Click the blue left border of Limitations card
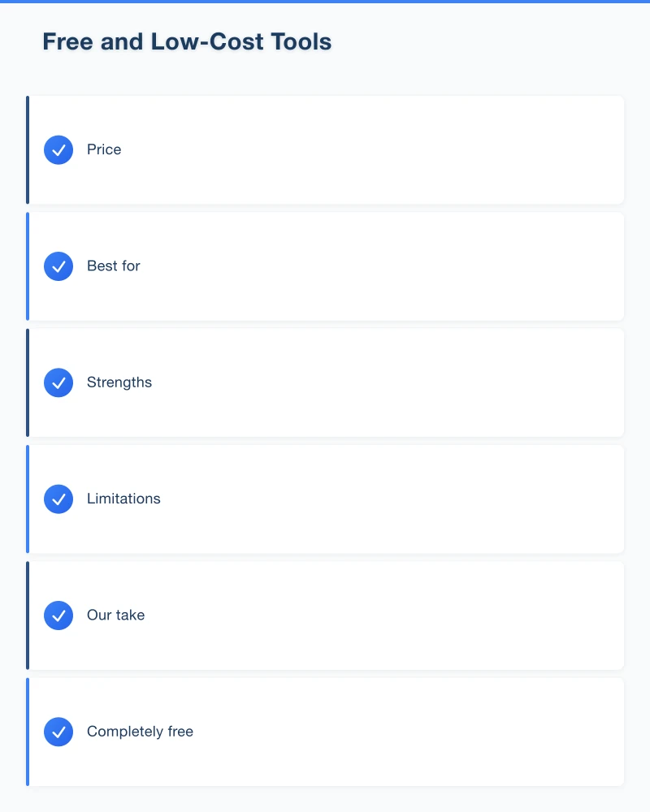650x812 pixels. pyautogui.click(x=28, y=499)
